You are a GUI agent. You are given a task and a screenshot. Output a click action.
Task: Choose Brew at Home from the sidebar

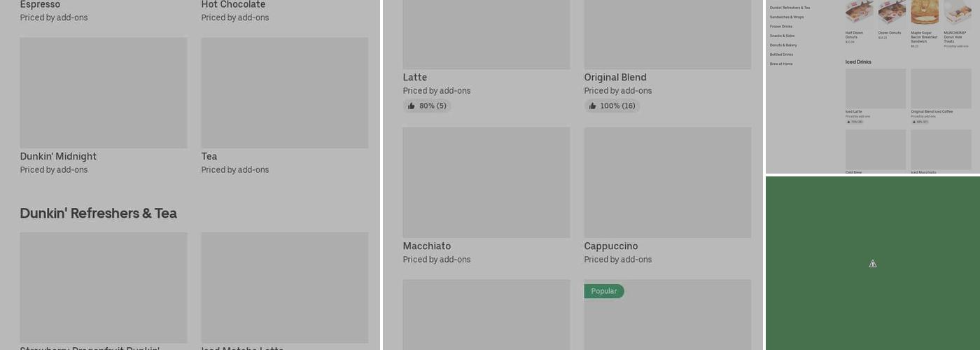coord(781,64)
